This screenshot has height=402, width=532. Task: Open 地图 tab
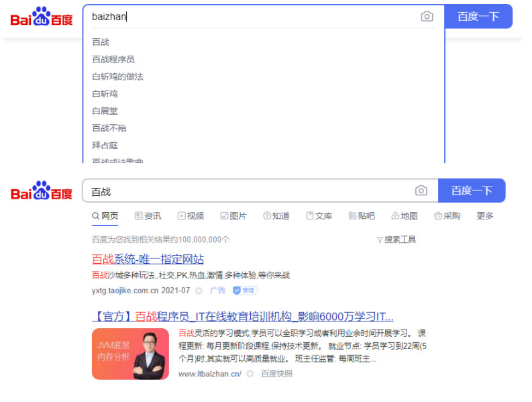pos(405,216)
